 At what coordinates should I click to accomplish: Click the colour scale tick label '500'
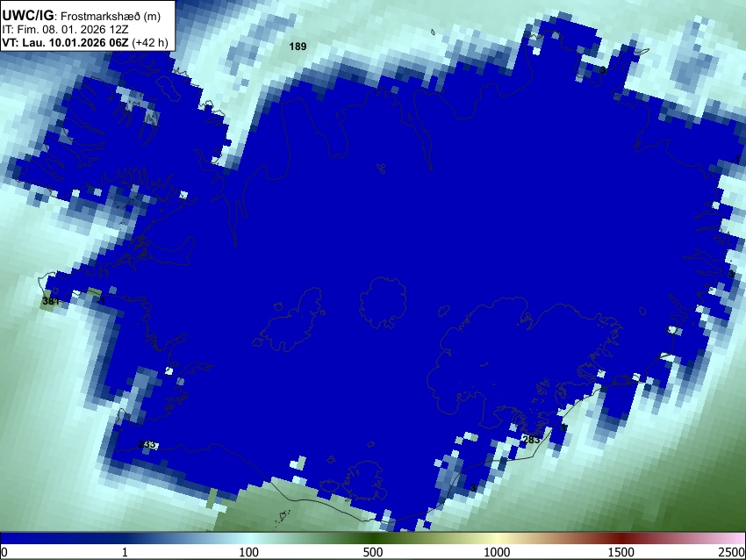pos(373,552)
